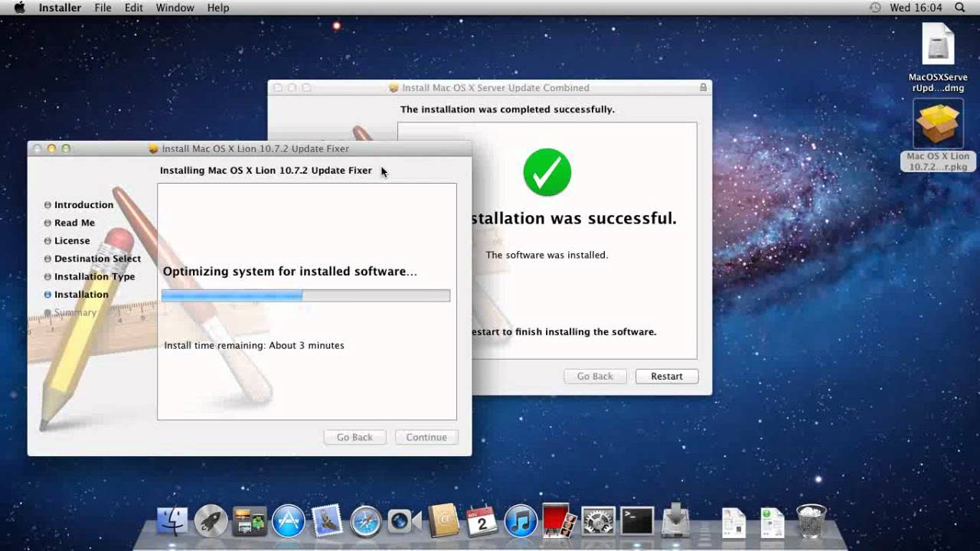Launch the App Store from the dock

coord(289,521)
